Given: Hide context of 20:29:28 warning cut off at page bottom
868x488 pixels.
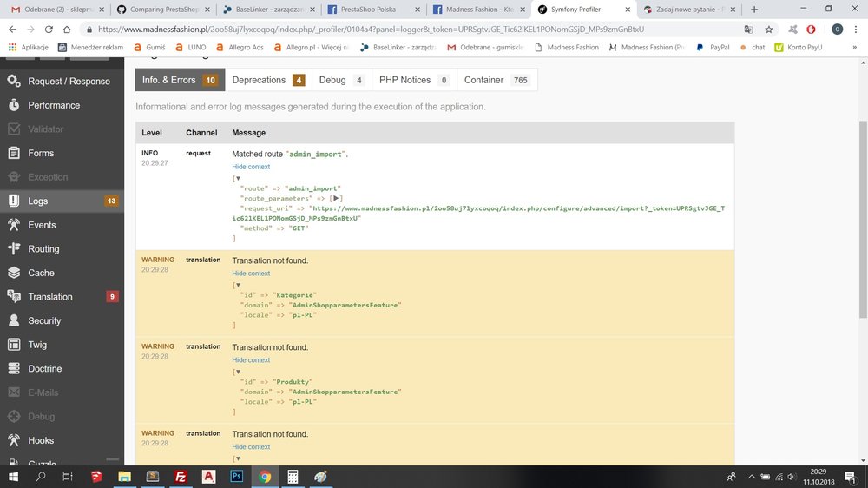Looking at the screenshot, I should pyautogui.click(x=251, y=447).
